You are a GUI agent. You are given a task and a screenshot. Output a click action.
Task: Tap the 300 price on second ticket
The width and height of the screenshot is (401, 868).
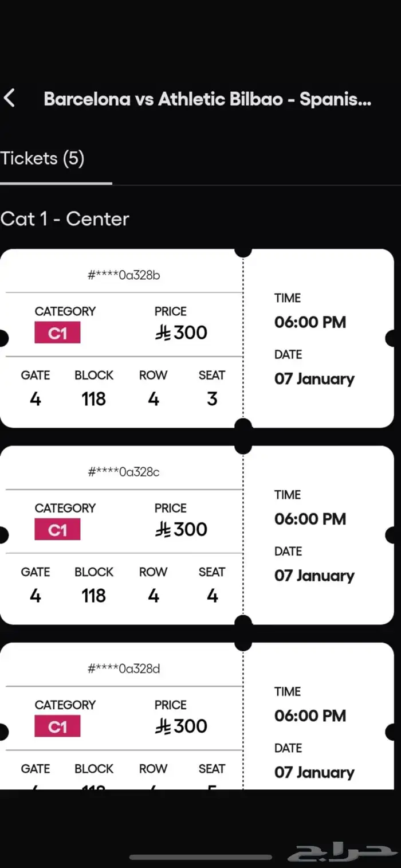pyautogui.click(x=182, y=529)
